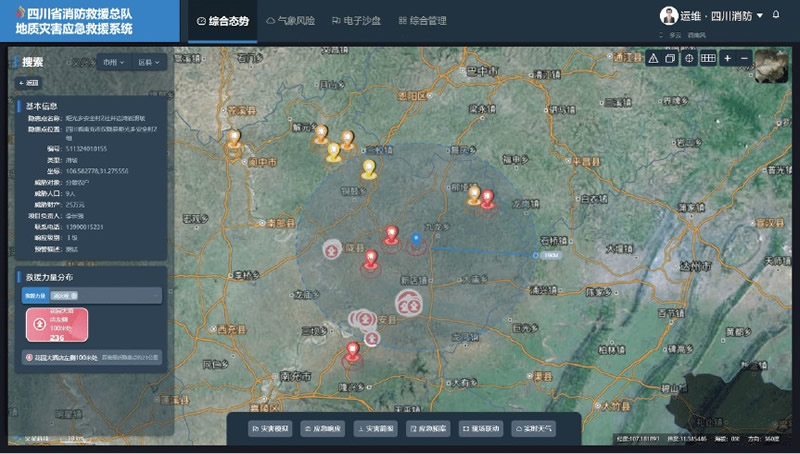Open the 市州 dropdown
This screenshot has height=454, width=800.
click(113, 62)
